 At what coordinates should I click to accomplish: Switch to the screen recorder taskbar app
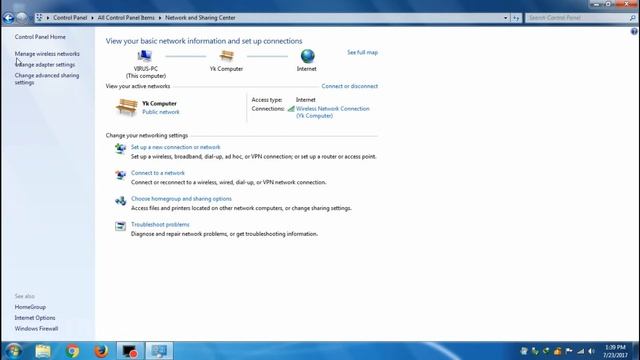[x=130, y=351]
